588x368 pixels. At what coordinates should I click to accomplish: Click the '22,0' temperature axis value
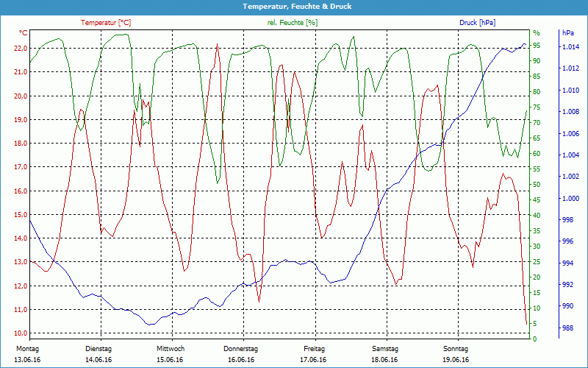21,48
